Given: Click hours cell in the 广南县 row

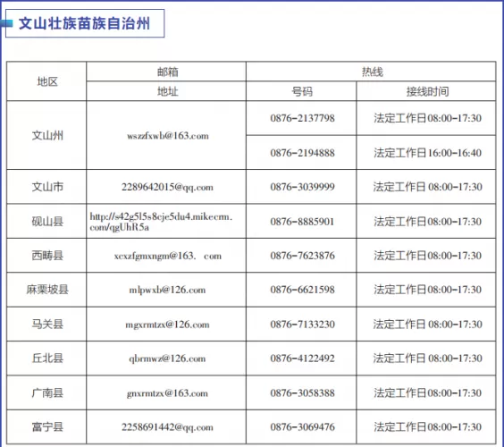Looking at the screenshot, I should [427, 393].
